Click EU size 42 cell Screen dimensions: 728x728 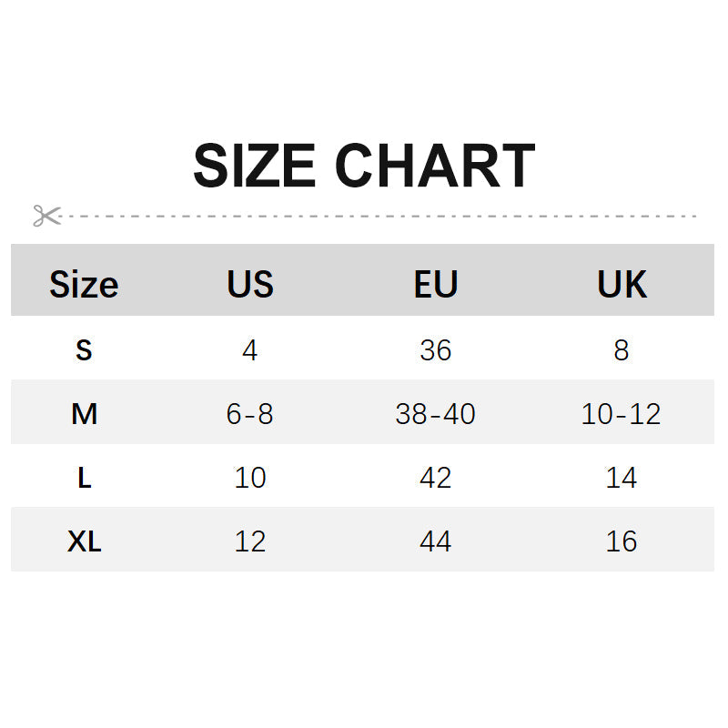point(435,478)
